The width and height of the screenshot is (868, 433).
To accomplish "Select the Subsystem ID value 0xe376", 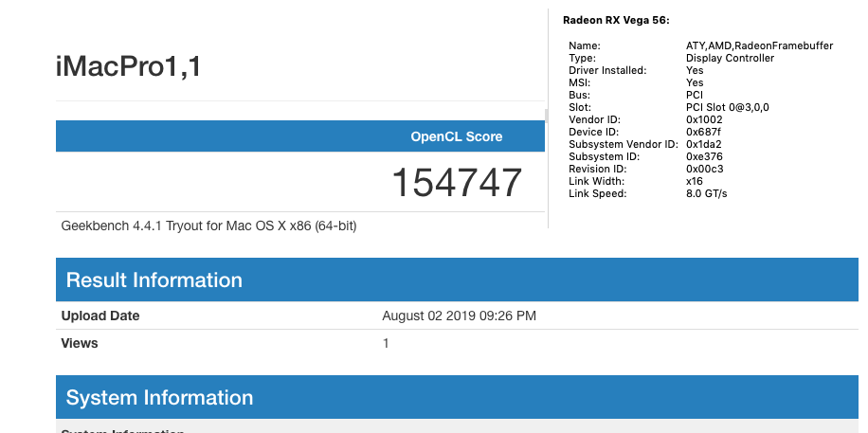I will click(x=704, y=156).
